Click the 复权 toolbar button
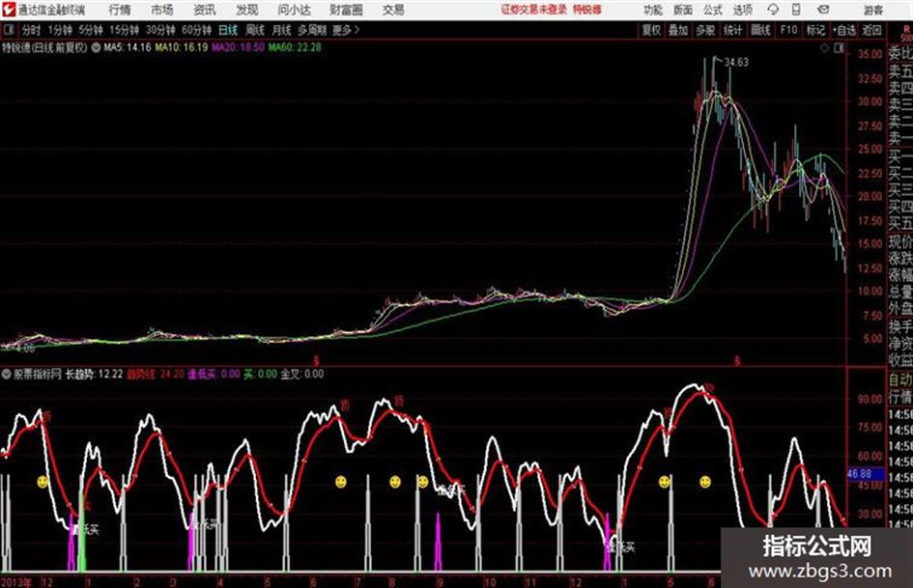 click(651, 30)
